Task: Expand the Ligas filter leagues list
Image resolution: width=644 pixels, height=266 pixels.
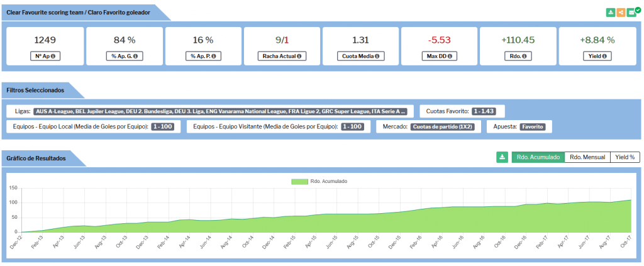Action: (x=220, y=111)
